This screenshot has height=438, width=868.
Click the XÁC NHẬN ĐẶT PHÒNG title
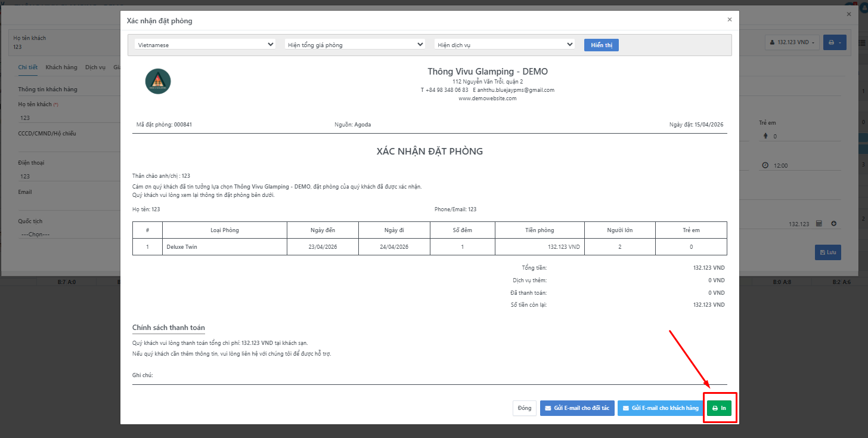click(x=430, y=152)
